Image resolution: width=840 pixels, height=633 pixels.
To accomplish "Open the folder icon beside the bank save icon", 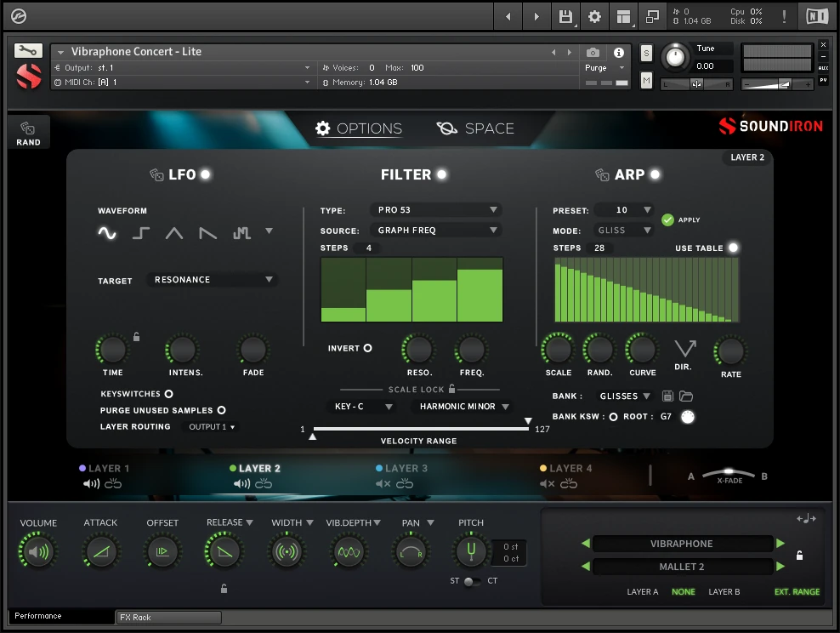I will (685, 396).
